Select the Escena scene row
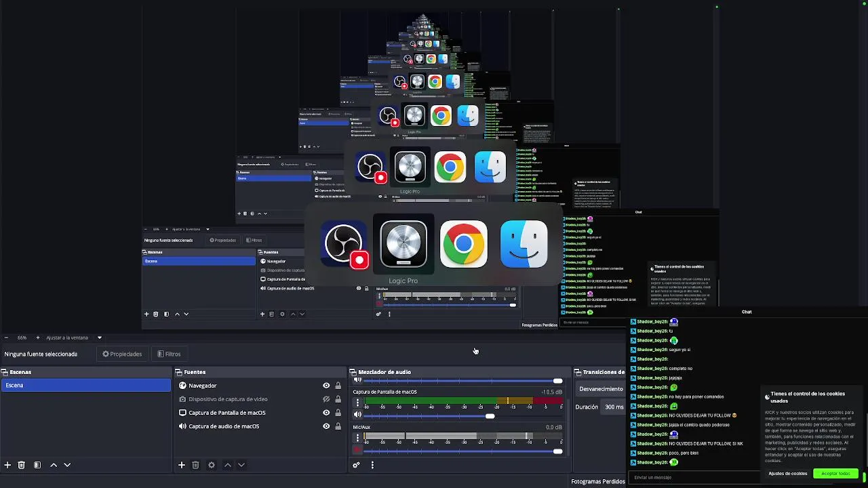Viewport: 868px width, 488px height. 86,386
